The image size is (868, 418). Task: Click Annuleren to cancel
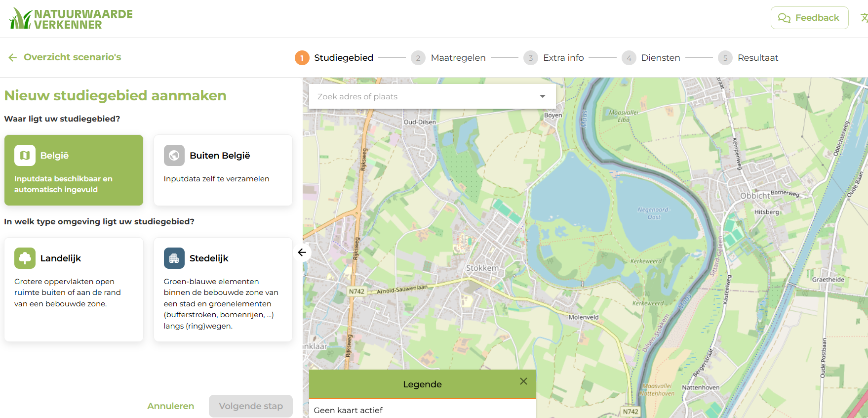(170, 406)
